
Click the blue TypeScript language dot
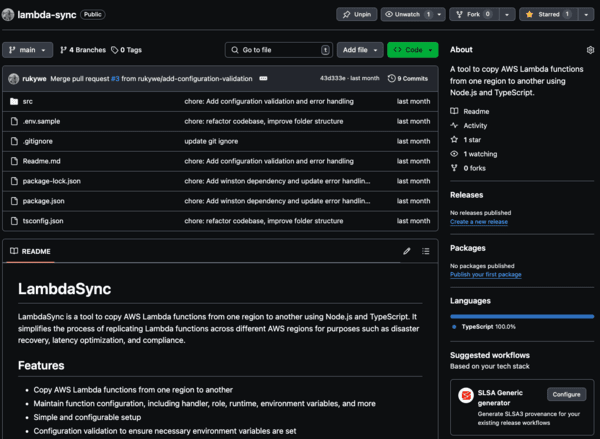coord(454,327)
